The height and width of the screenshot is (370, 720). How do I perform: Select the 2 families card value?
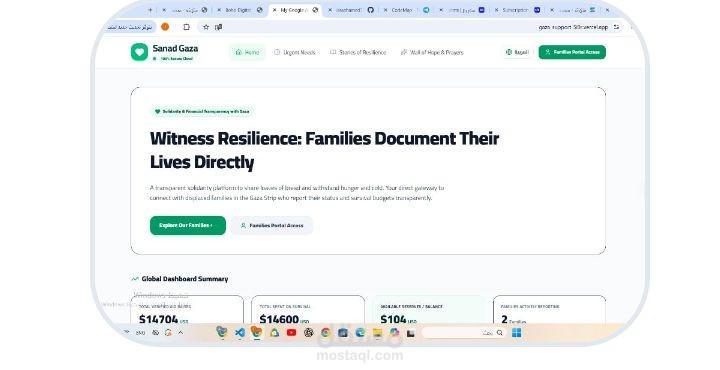[x=505, y=319]
